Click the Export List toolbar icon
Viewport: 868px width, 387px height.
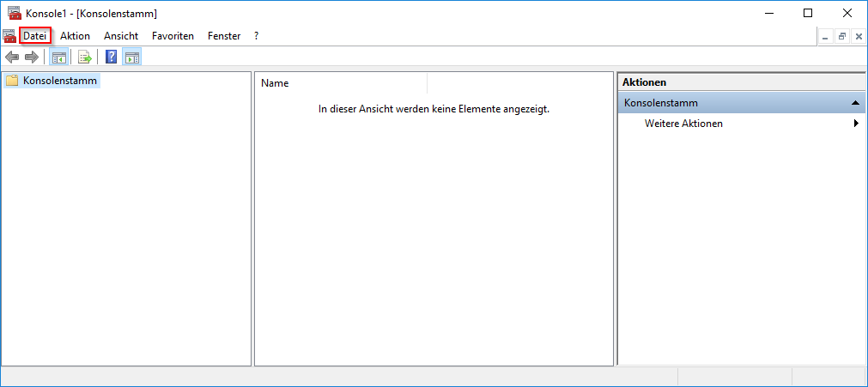click(85, 57)
